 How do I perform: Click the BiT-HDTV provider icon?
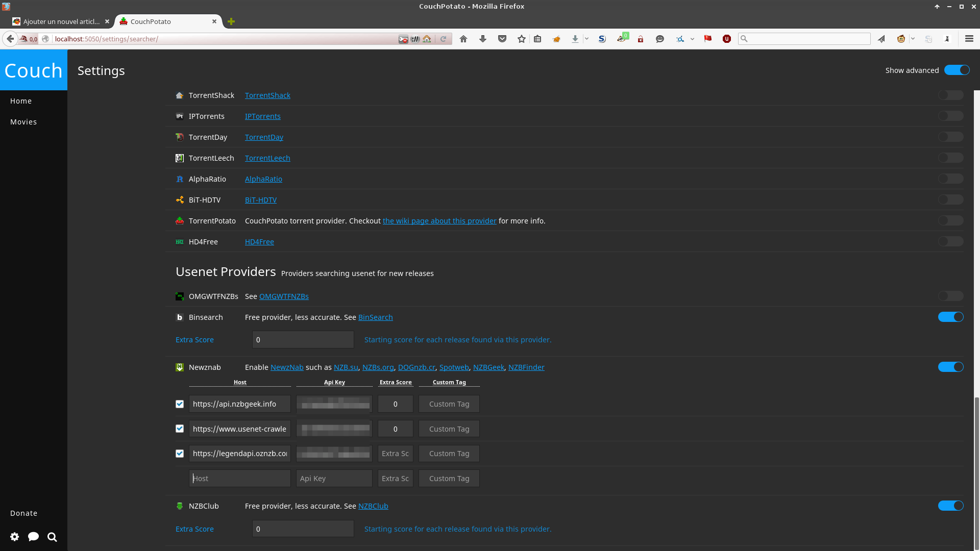coord(180,200)
